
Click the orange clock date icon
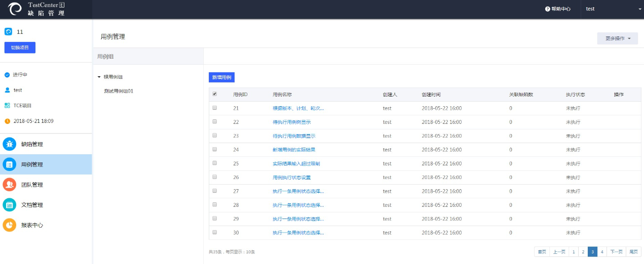[7, 121]
